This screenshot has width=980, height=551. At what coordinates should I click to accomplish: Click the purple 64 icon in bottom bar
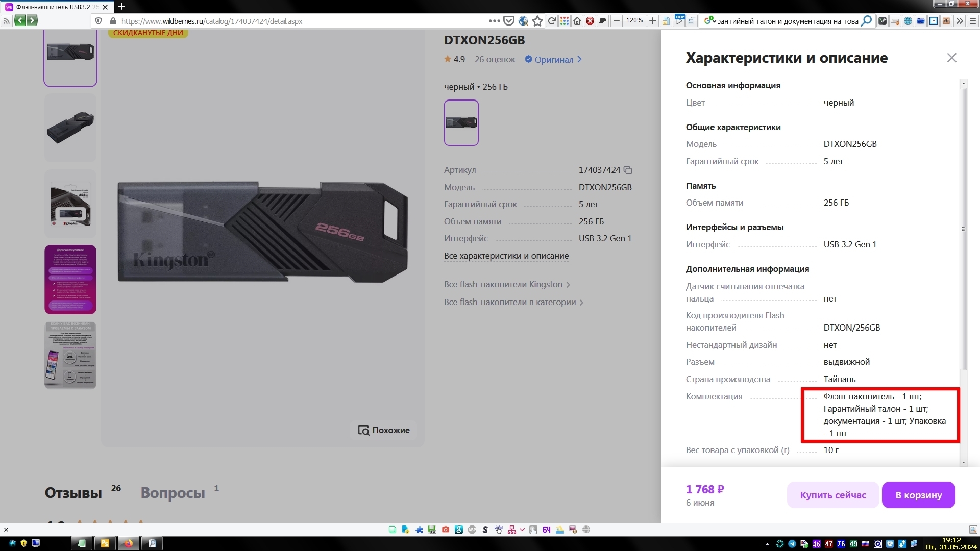coord(547,530)
